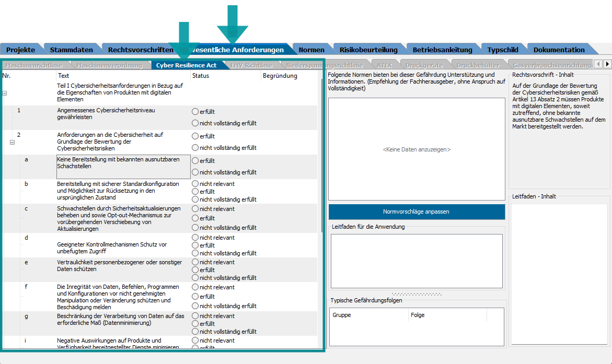Set requirement f to nicht relevant
Screen dimensions: 612x364
pos(195,287)
